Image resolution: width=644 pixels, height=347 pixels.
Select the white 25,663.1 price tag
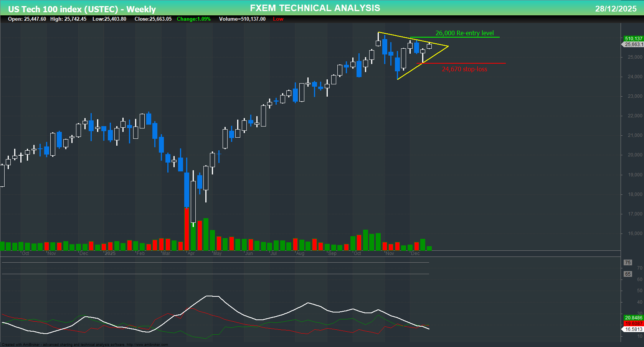point(633,44)
